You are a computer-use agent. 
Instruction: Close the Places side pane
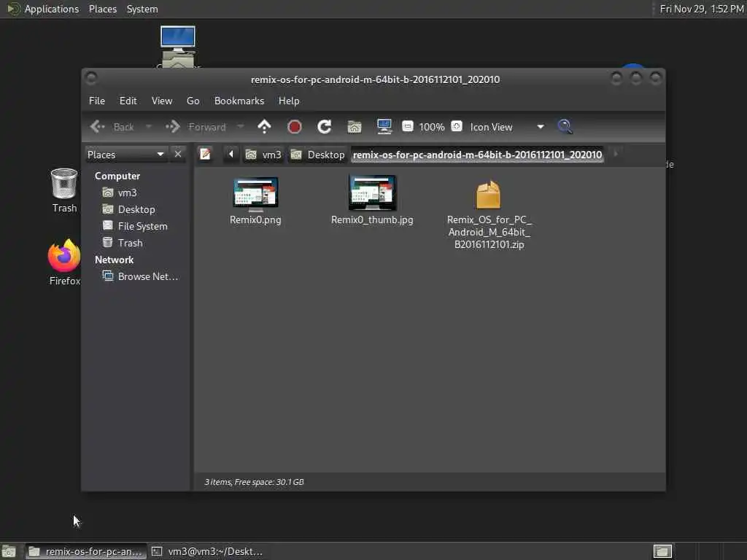click(x=178, y=155)
